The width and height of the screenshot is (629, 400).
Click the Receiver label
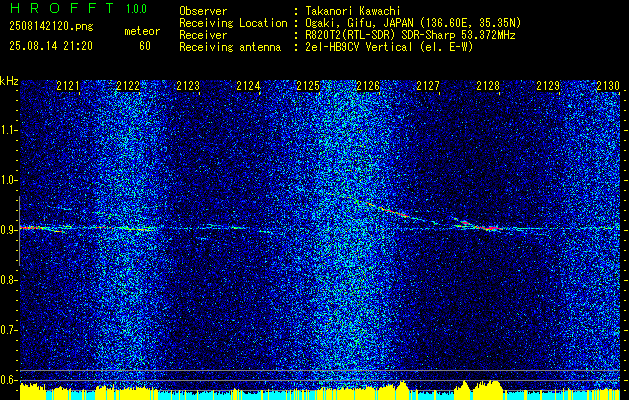pos(203,35)
